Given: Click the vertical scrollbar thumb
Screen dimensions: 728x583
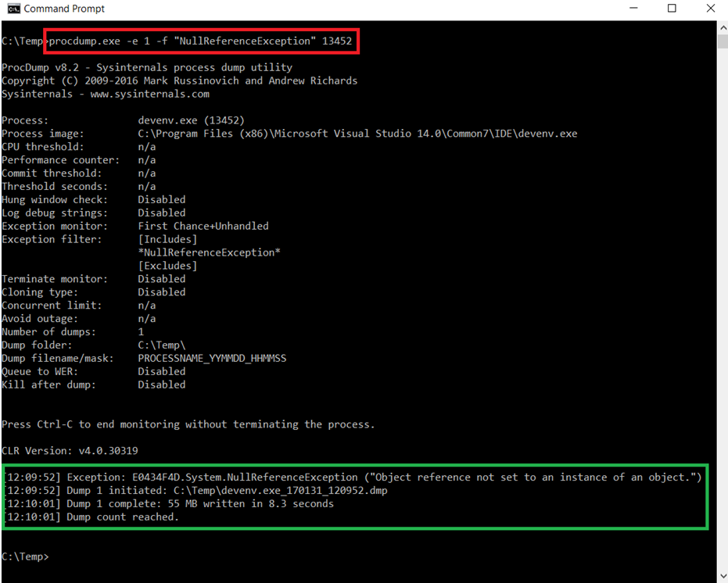Looking at the screenshot, I should (723, 41).
